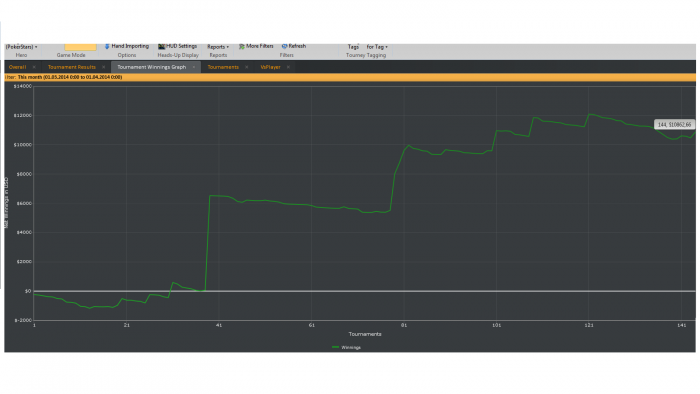Click the Winnings legend entry
Image resolution: width=700 pixels, height=394 pixels.
(x=346, y=347)
